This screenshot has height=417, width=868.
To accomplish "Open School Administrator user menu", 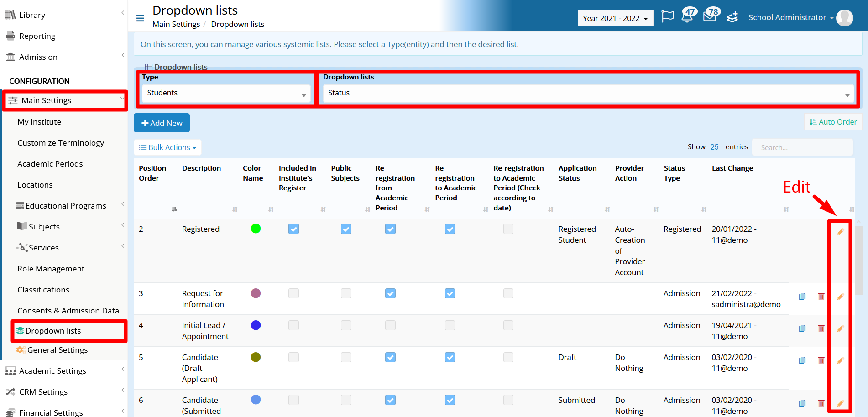I will point(791,17).
